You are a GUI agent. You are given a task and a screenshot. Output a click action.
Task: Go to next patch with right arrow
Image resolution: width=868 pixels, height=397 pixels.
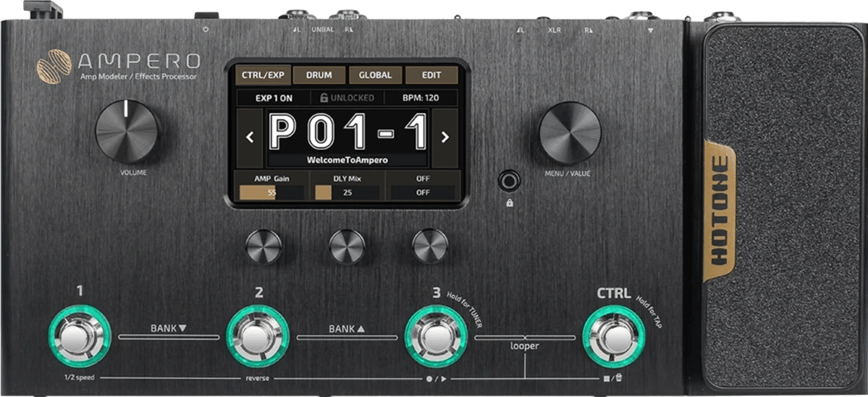[445, 137]
